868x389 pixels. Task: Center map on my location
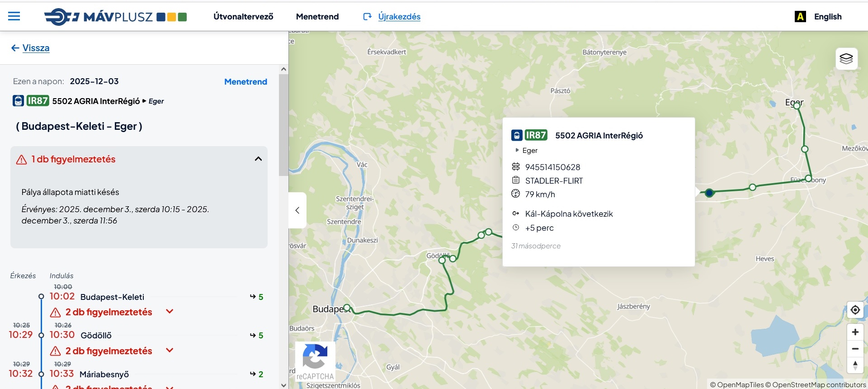pos(855,310)
